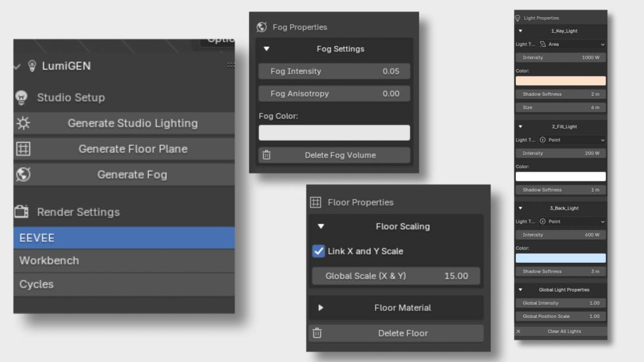Viewport: 644px width, 362px height.
Task: Select the Workbench render engine
Action: pyautogui.click(x=124, y=261)
